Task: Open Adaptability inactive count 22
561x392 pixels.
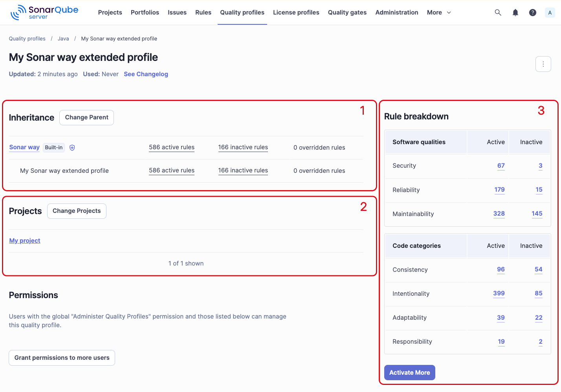Action: (x=539, y=318)
